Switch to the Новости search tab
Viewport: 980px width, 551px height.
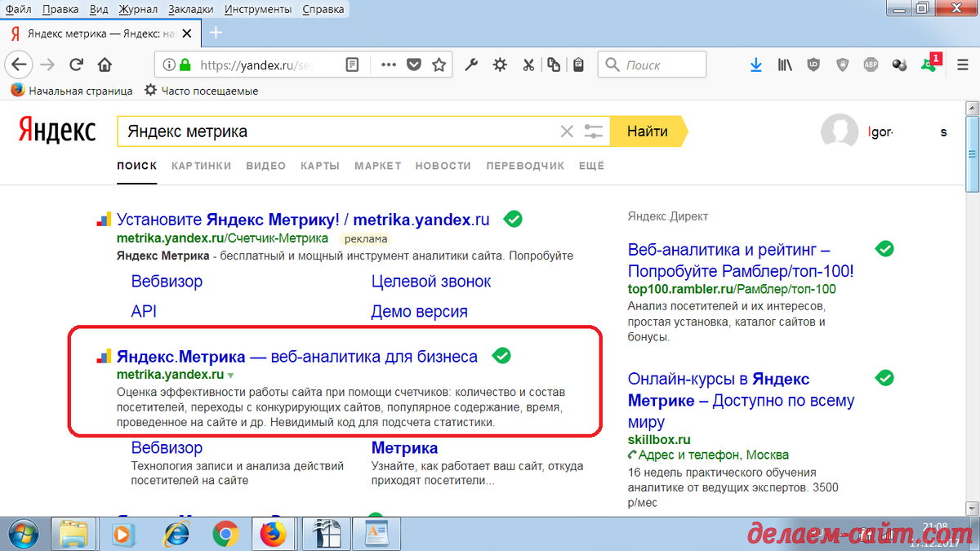point(443,166)
